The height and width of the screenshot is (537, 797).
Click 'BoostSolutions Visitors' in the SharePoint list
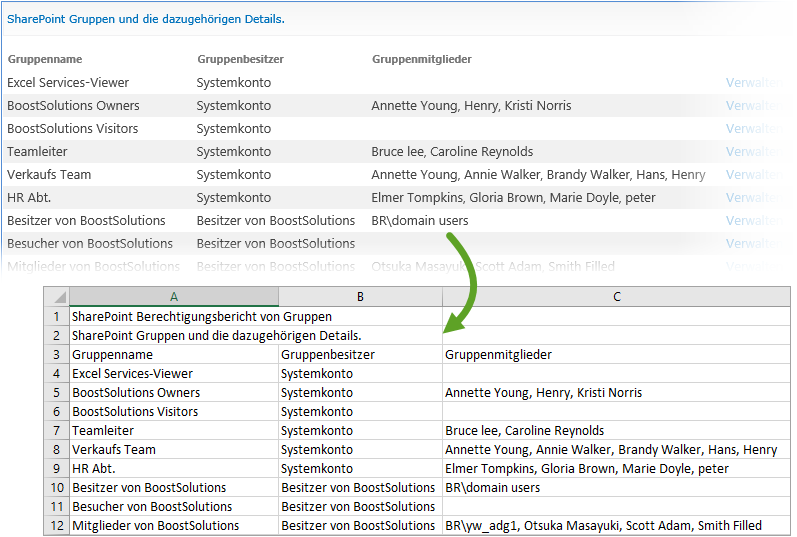73,129
